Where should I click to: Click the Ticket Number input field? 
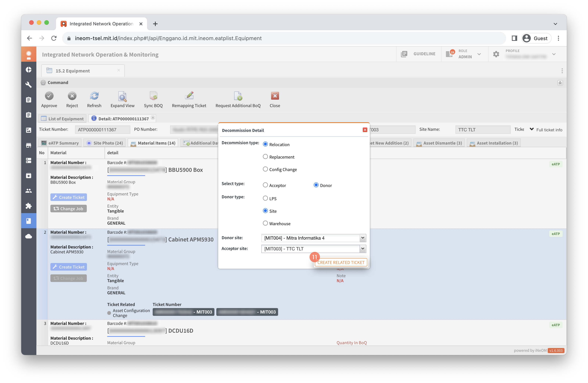102,130
